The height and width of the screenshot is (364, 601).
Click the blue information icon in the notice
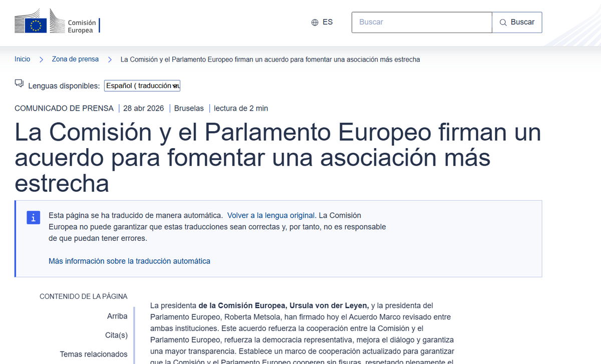(x=33, y=217)
